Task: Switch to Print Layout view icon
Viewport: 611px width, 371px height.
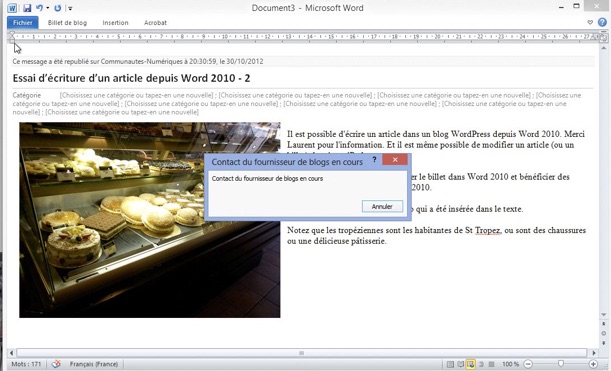Action: pos(450,364)
